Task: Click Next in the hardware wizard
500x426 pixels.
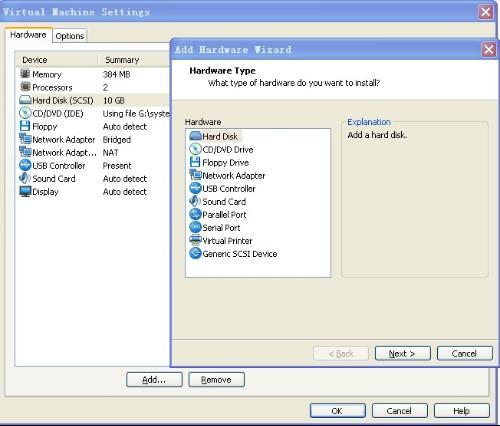Action: (x=403, y=353)
